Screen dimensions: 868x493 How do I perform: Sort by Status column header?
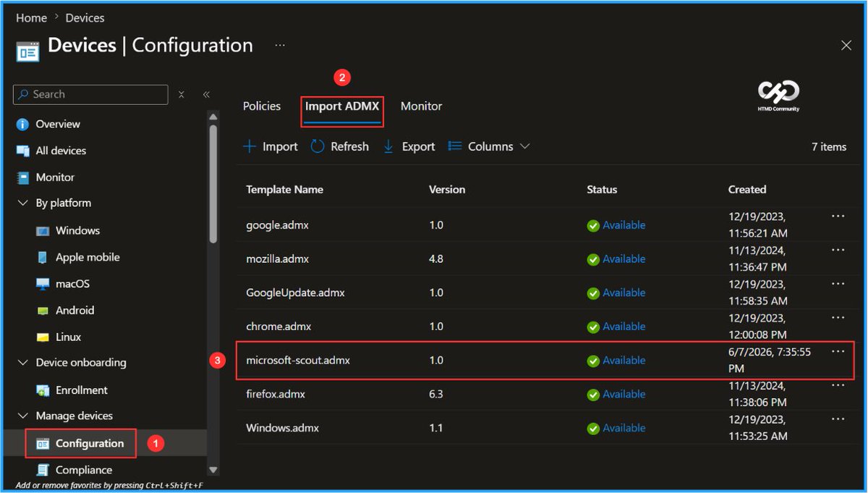(602, 190)
